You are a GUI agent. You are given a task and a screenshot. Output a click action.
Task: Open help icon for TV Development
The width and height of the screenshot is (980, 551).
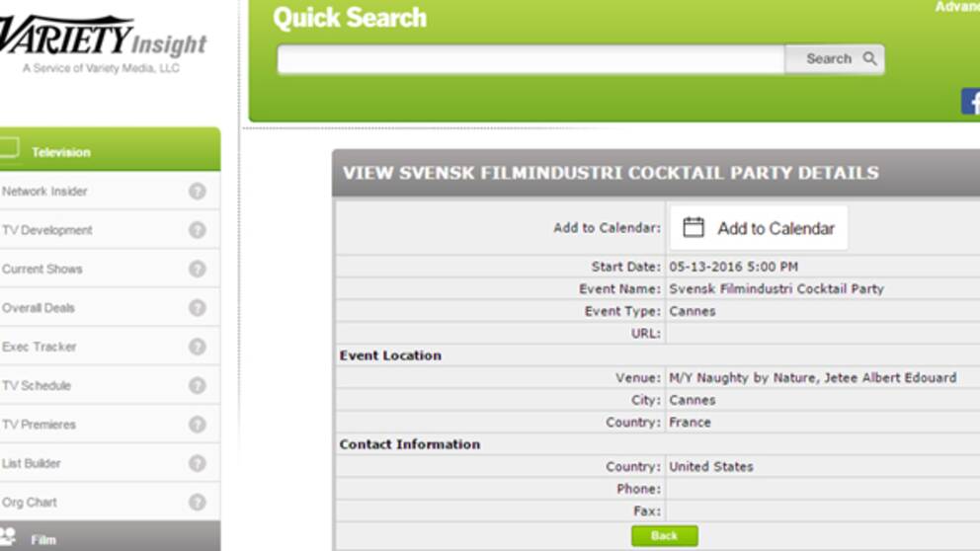[198, 230]
